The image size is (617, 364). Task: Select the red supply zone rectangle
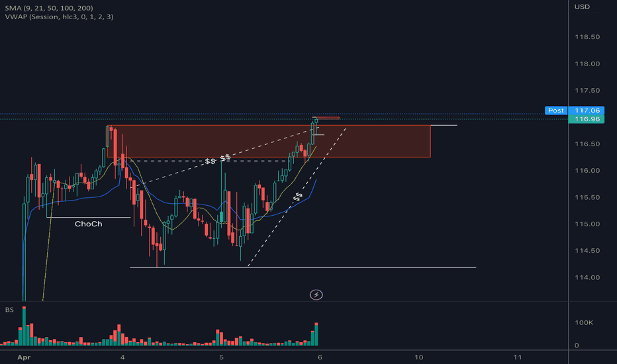point(269,141)
